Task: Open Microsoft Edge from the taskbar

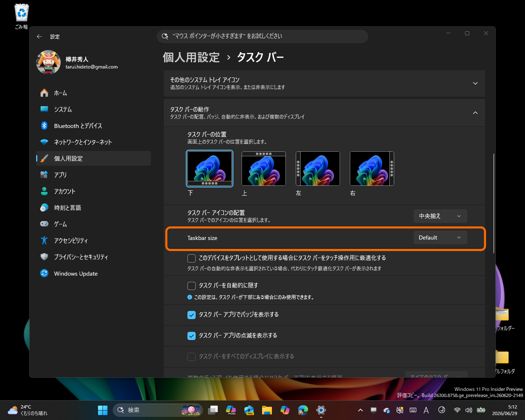Action: [x=303, y=410]
